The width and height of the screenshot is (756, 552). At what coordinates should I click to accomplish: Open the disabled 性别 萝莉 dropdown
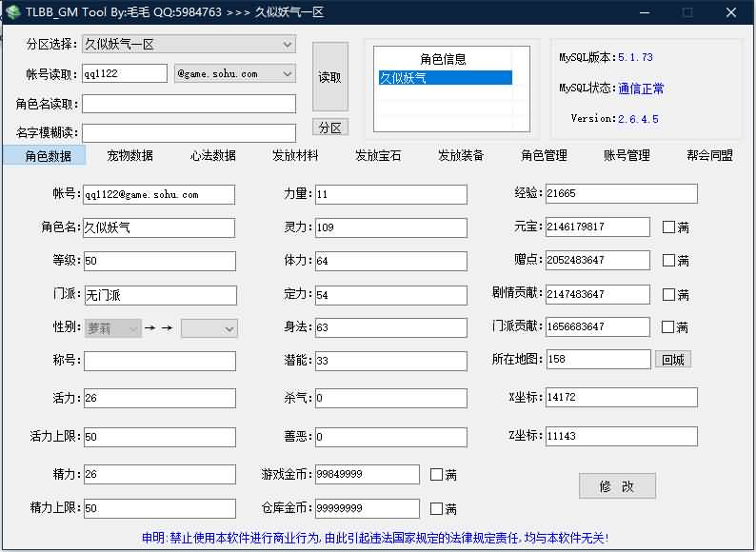coord(112,328)
